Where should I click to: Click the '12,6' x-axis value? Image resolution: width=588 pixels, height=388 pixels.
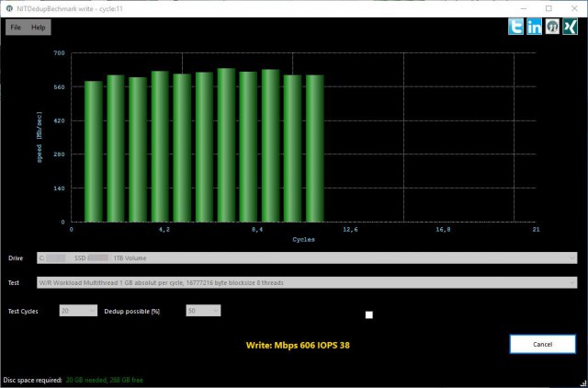click(x=350, y=230)
